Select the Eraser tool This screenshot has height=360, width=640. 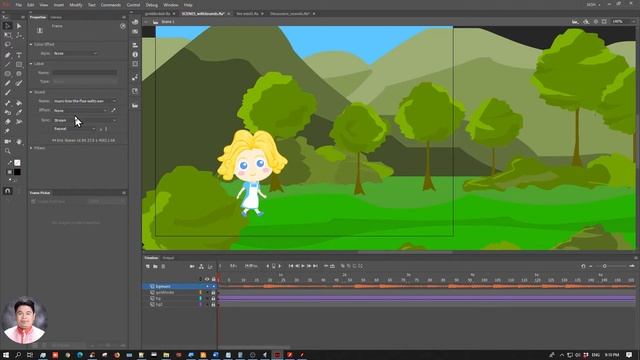pyautogui.click(x=7, y=122)
